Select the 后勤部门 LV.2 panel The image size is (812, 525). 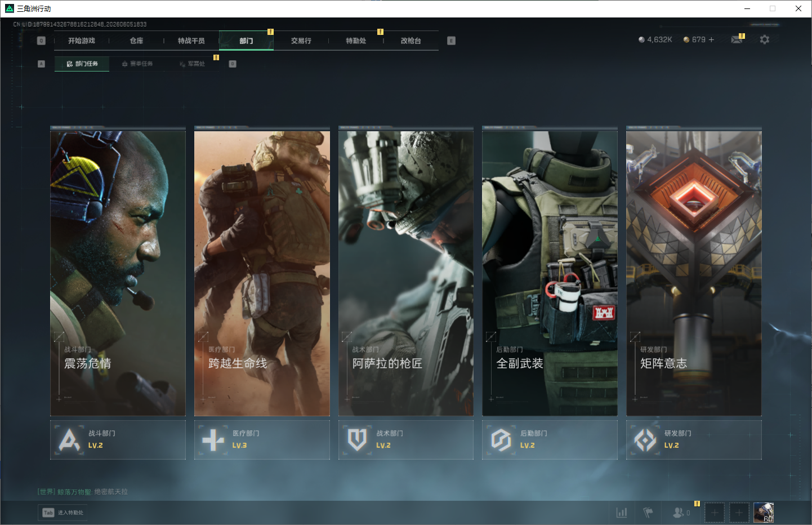(550, 440)
